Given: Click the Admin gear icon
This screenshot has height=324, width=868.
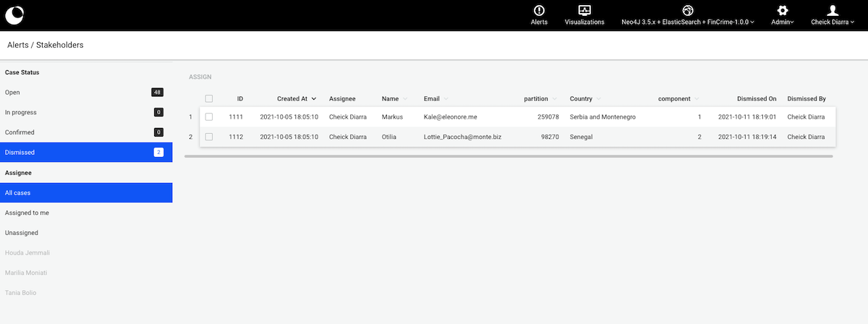Looking at the screenshot, I should [782, 10].
